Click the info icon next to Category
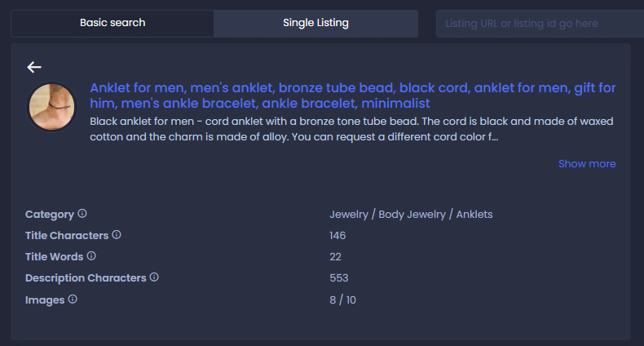The height and width of the screenshot is (346, 644). coord(82,214)
